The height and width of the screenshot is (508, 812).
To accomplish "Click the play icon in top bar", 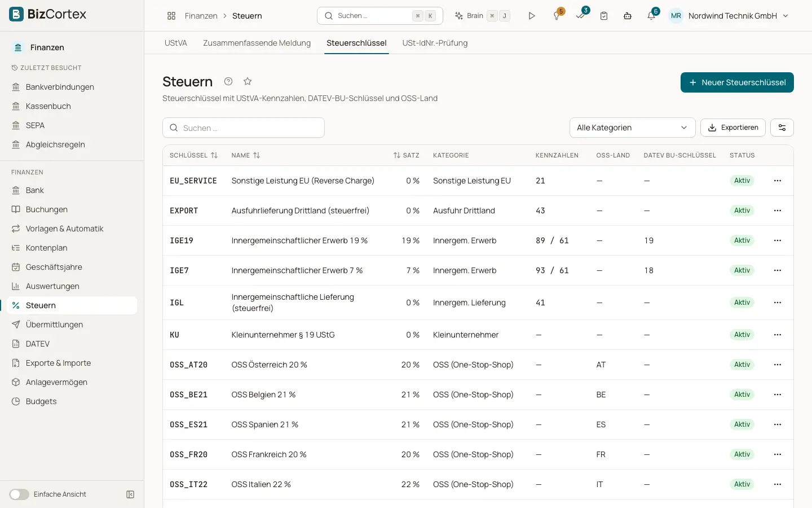I will [x=532, y=16].
